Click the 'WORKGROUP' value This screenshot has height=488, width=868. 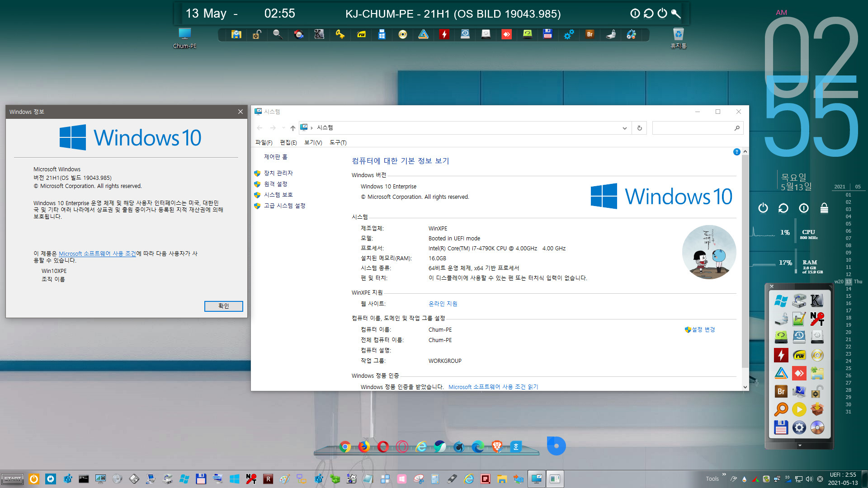pyautogui.click(x=445, y=361)
